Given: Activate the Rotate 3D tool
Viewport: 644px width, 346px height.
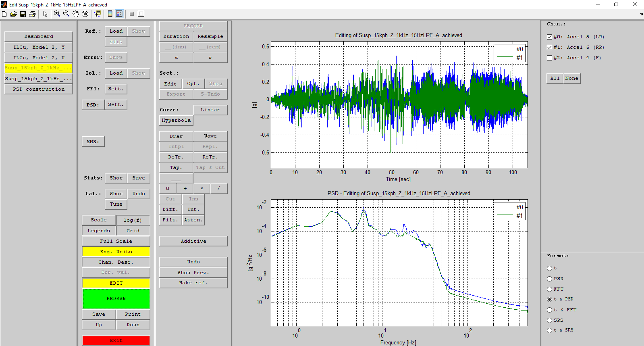Looking at the screenshot, I should click(x=85, y=14).
